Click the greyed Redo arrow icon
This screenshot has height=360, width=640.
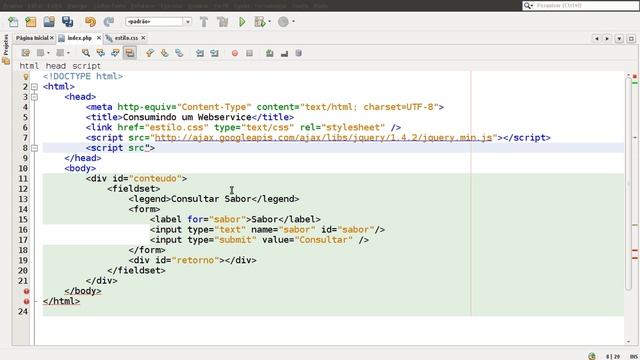pos(109,22)
